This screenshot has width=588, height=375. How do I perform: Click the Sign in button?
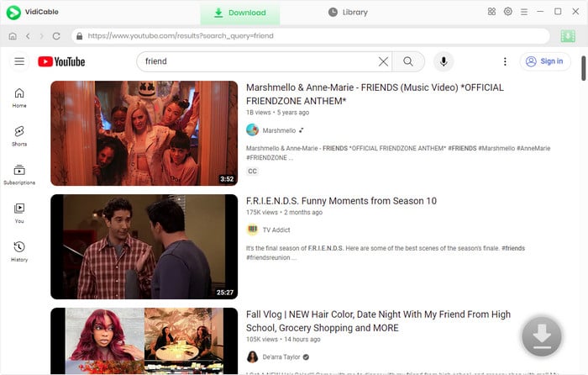tap(545, 61)
